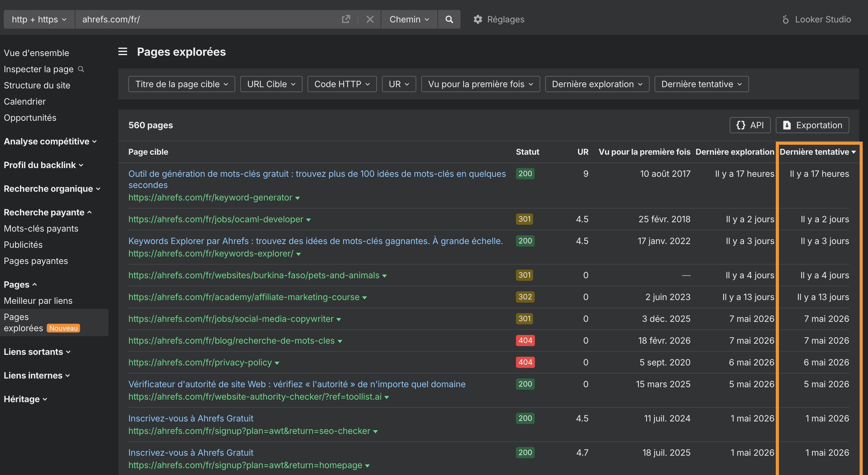Open Vu pour la première fois filter
The image size is (868, 475).
(480, 84)
